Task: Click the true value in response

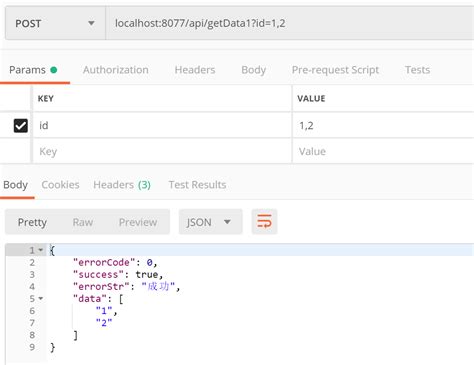Action: (x=147, y=275)
